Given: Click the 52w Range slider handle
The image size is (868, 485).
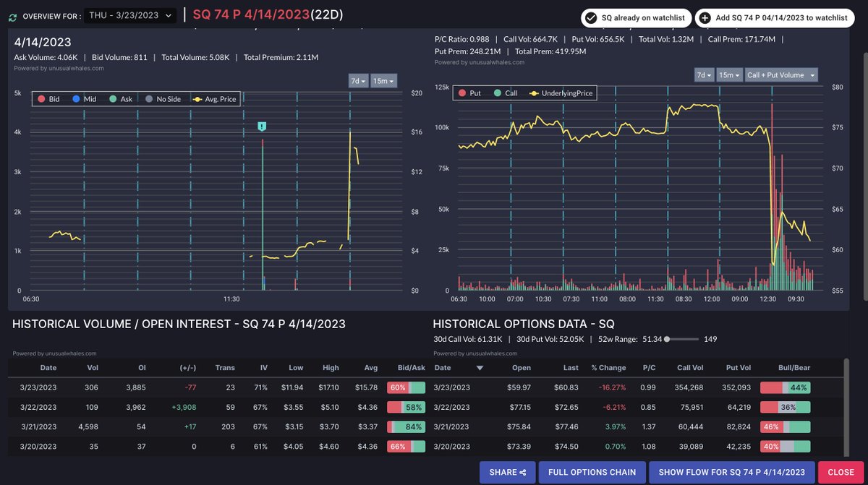Looking at the screenshot, I should click(667, 338).
